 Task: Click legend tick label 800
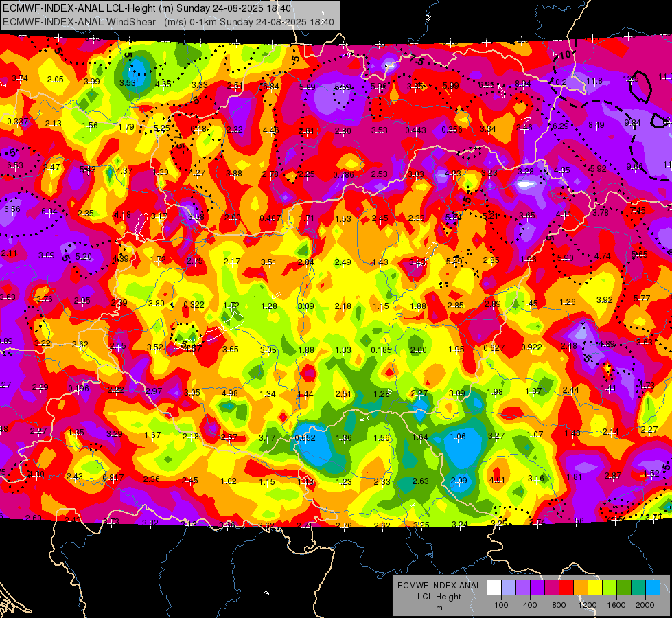tap(559, 605)
